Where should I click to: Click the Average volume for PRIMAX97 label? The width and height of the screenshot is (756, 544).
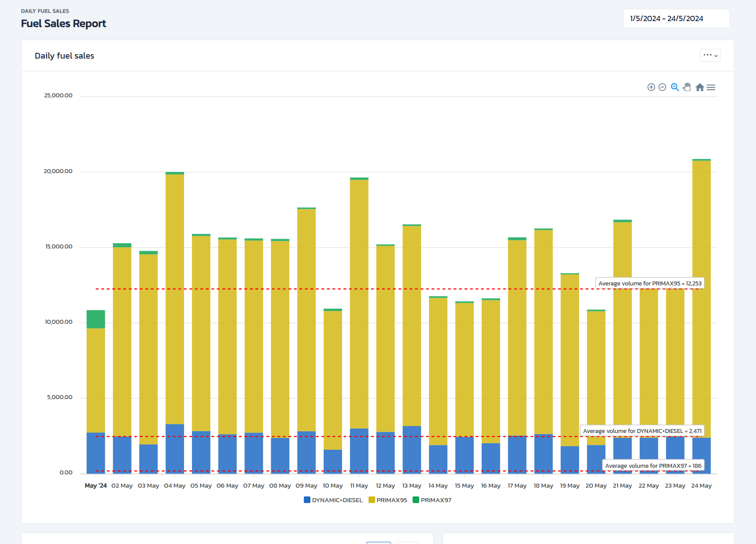[653, 466]
